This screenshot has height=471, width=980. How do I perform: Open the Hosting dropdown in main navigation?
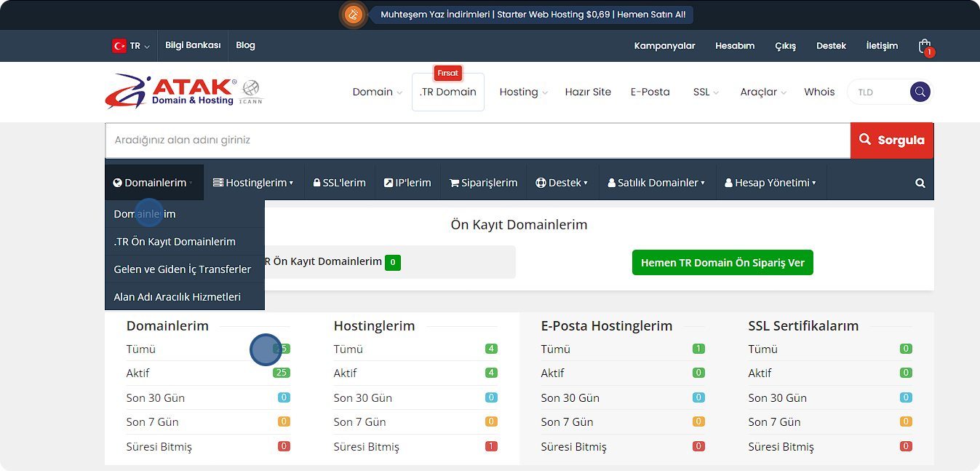[x=523, y=92]
